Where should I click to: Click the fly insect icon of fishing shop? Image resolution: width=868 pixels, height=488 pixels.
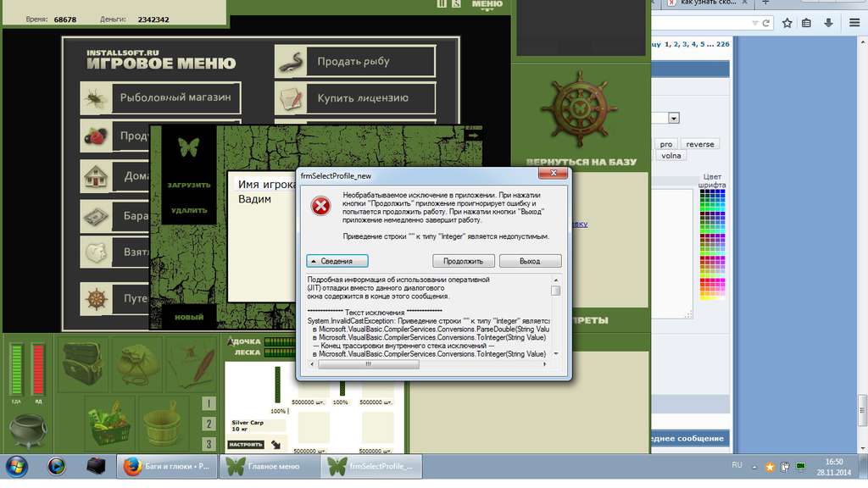pos(96,99)
